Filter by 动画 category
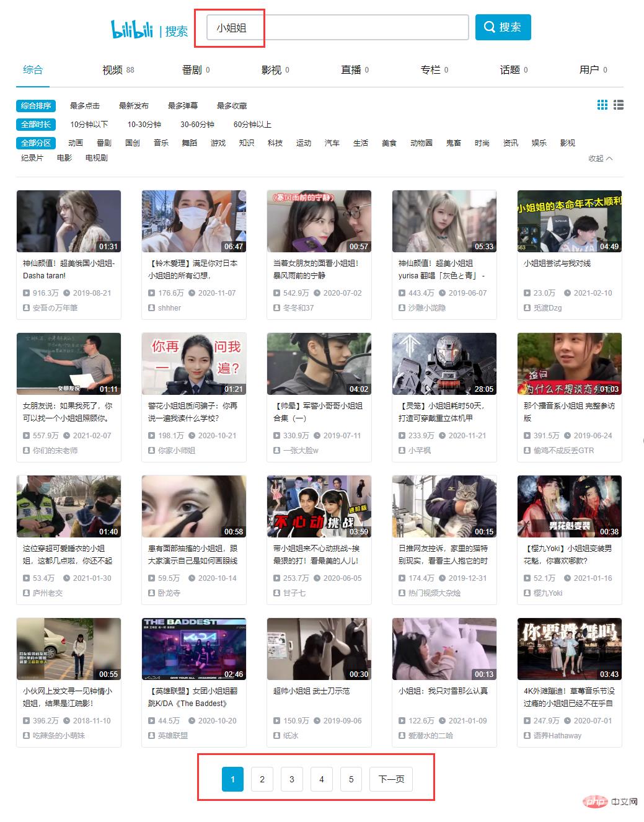The height and width of the screenshot is (822, 644). coord(76,143)
